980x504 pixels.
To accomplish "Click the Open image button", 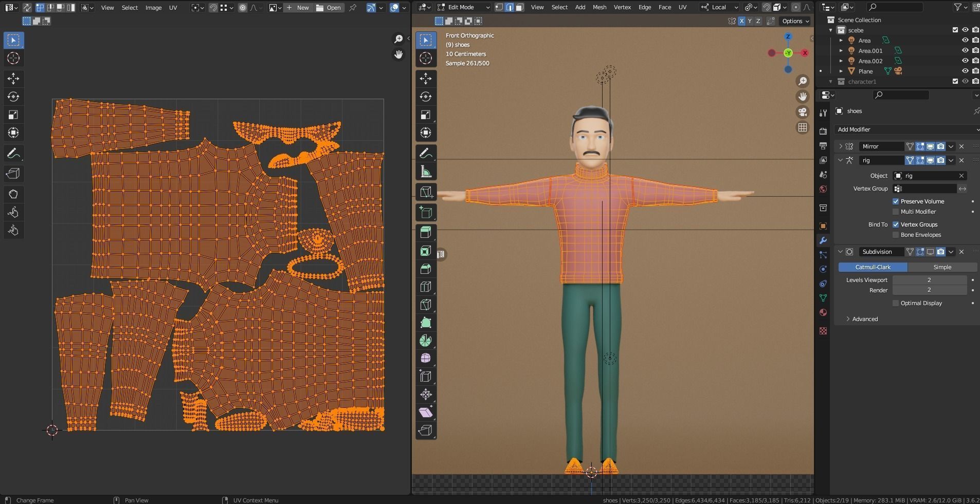I will tap(329, 8).
